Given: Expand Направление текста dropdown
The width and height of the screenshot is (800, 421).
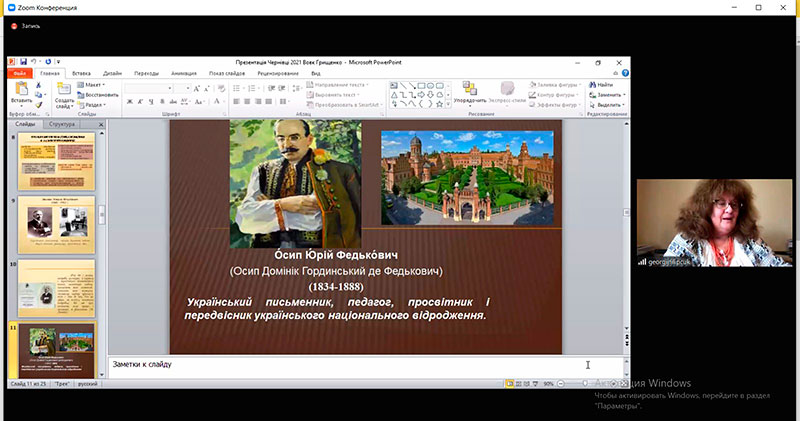Looking at the screenshot, I should (337, 85).
